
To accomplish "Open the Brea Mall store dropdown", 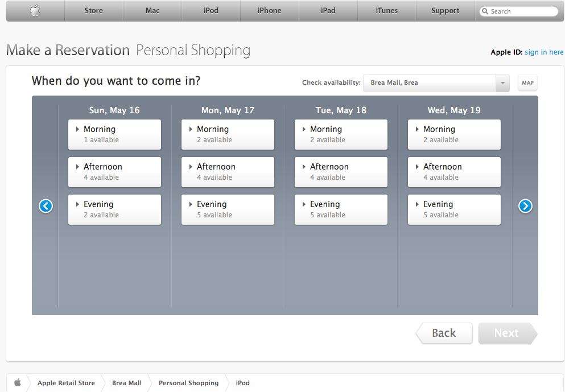I will pos(436,83).
